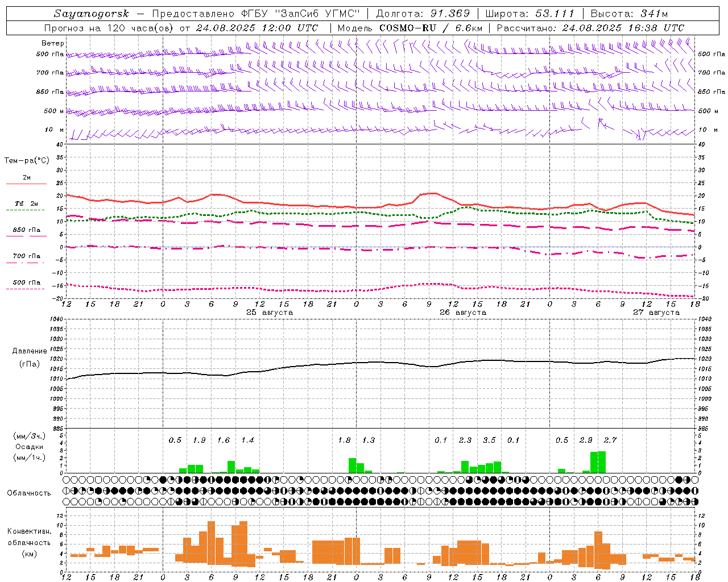Click the Td 2м dew point legend entry
The height and width of the screenshot is (582, 728).
click(x=26, y=203)
